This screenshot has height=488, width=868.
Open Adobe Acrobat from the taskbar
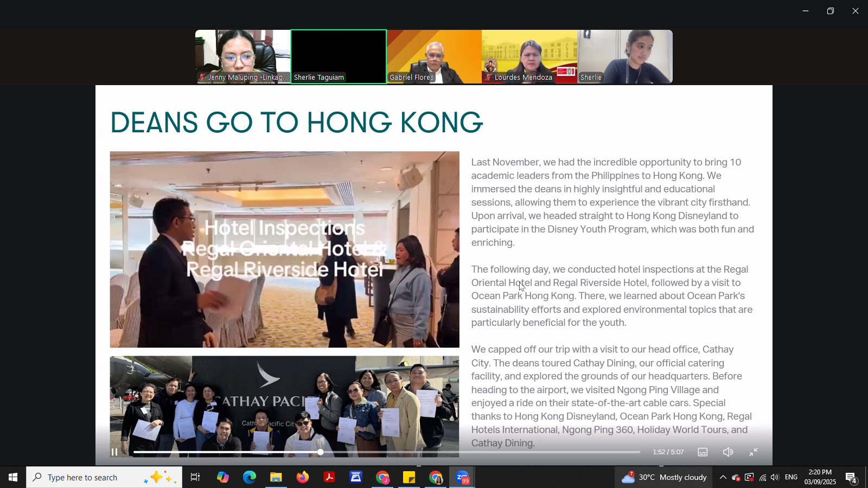pyautogui.click(x=329, y=477)
